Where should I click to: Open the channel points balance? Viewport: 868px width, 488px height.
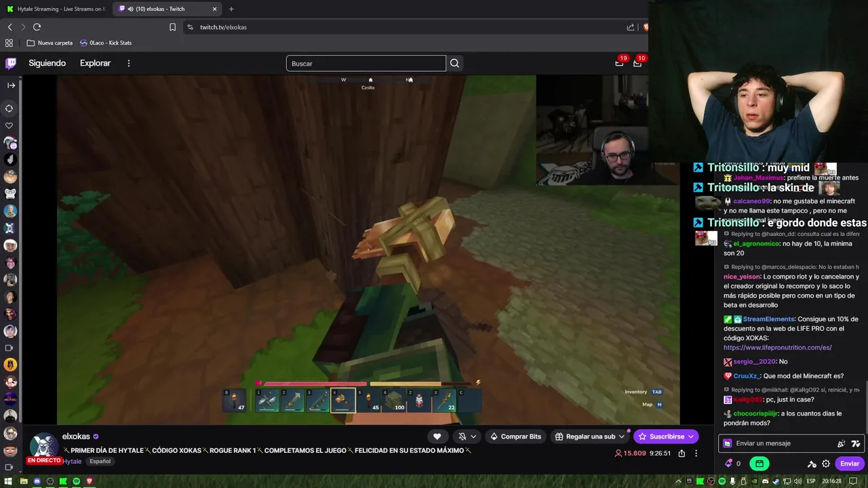(x=732, y=464)
